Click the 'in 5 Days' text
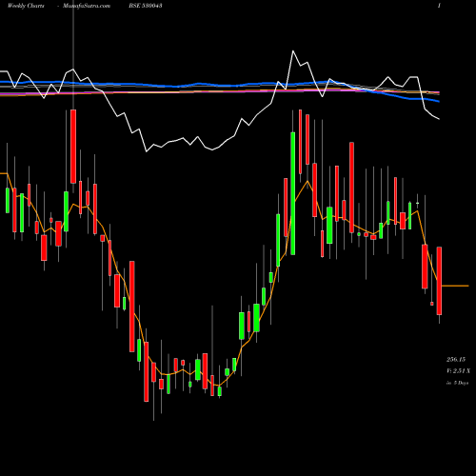 point(457,383)
